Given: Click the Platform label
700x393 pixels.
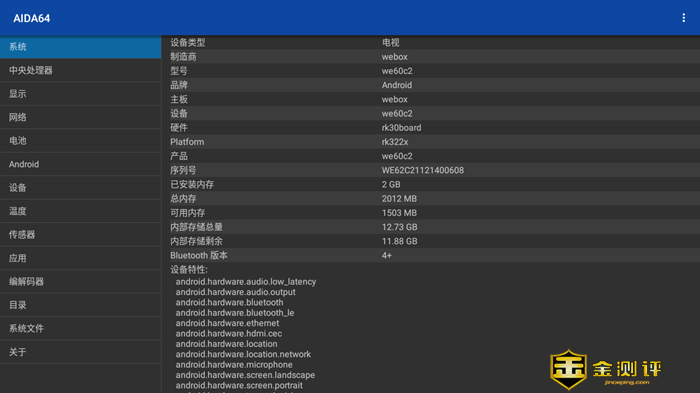Looking at the screenshot, I should 187,142.
